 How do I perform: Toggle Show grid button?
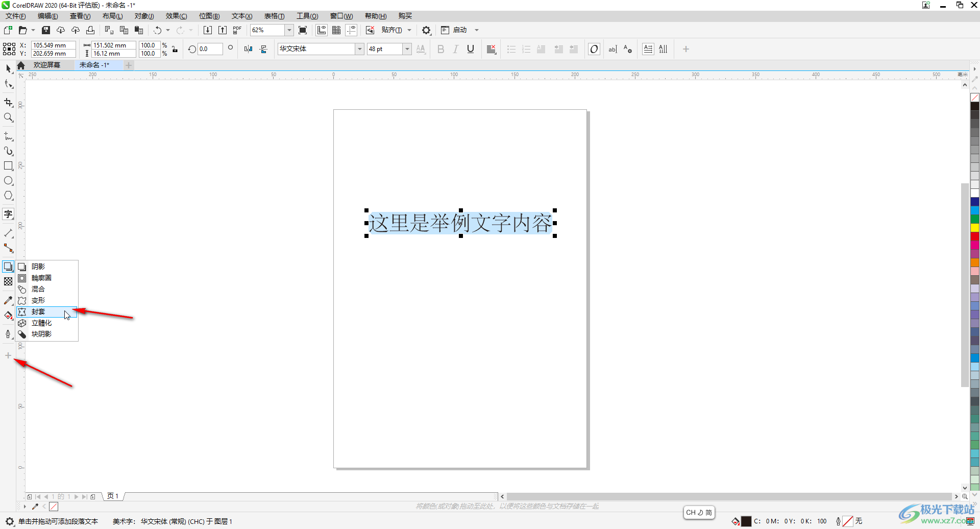[336, 30]
